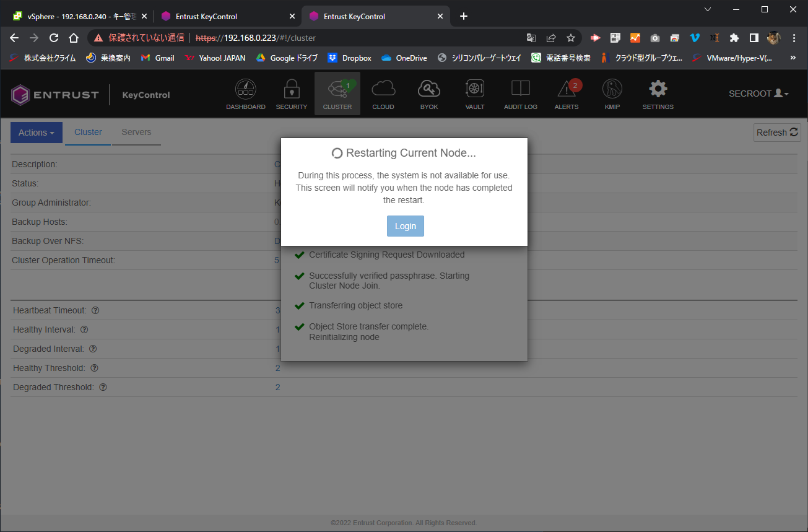Screen dimensions: 808x532
Task: Show hidden bookmarks overflow chevron
Action: click(x=793, y=58)
